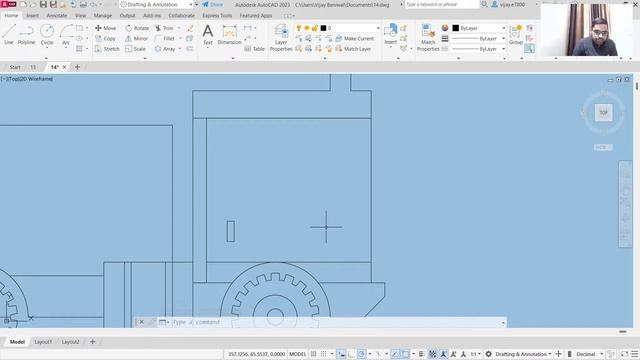
Task: Activate the Fillet command
Action: (x=165, y=38)
